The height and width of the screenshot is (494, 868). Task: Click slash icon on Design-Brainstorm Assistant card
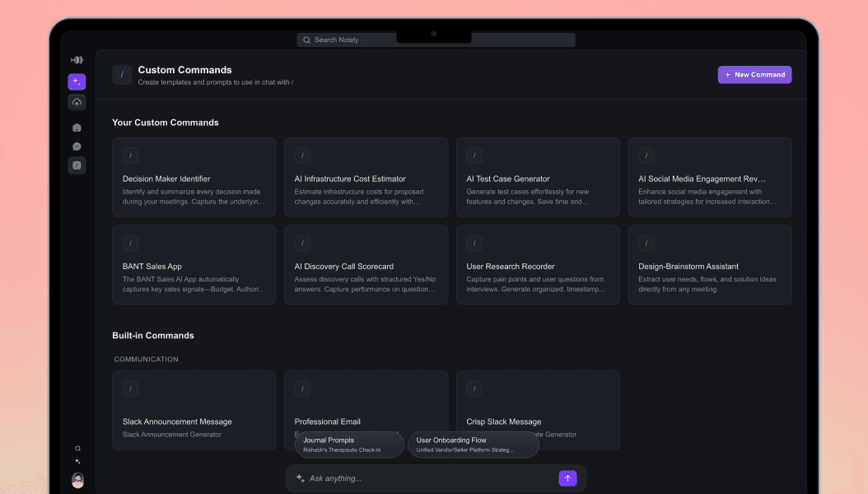coord(646,244)
